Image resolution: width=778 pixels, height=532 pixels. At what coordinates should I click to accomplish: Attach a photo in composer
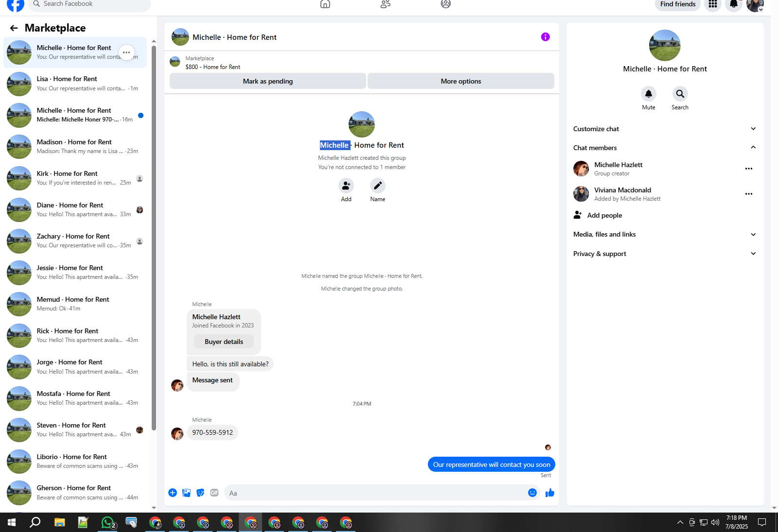click(x=186, y=493)
